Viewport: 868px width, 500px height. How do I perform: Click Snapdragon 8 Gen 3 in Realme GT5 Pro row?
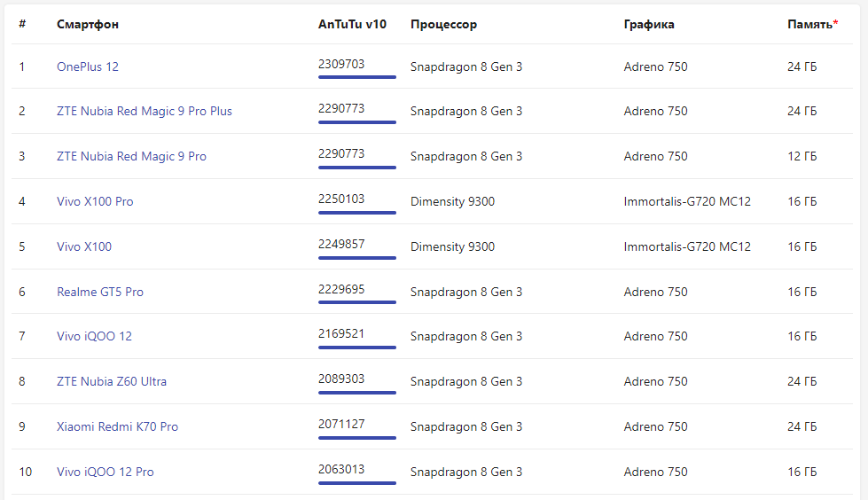tap(466, 292)
